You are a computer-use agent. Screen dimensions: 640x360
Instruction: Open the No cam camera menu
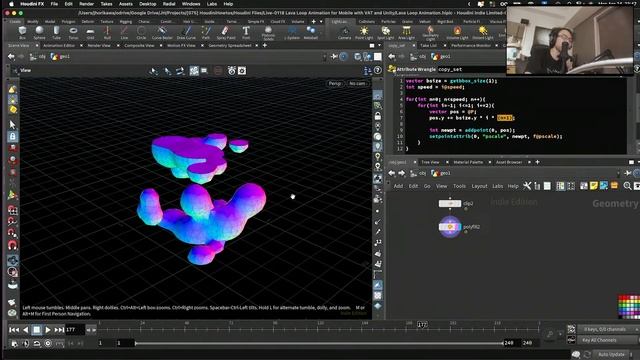coord(357,84)
